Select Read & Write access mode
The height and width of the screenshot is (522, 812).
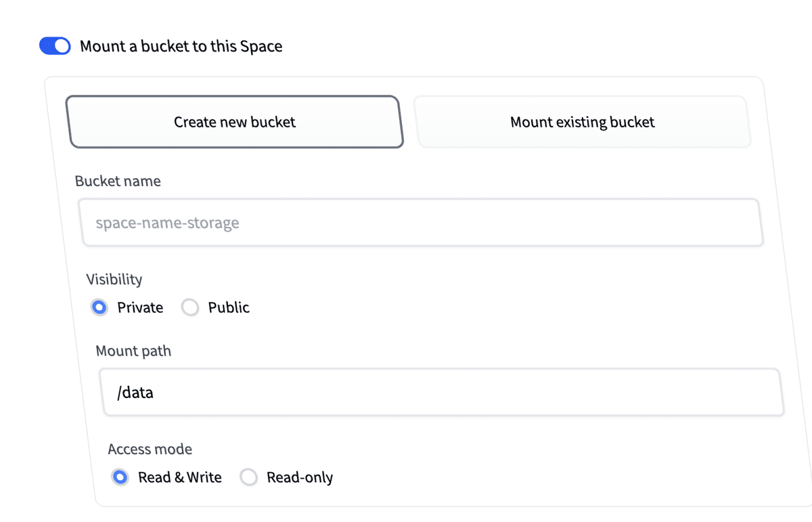(120, 477)
